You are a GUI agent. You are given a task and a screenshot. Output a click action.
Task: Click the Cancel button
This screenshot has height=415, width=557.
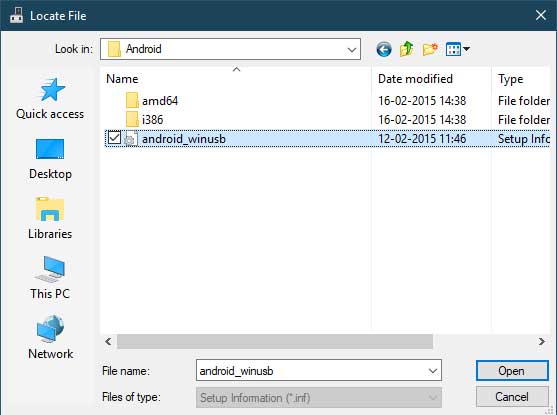[512, 397]
